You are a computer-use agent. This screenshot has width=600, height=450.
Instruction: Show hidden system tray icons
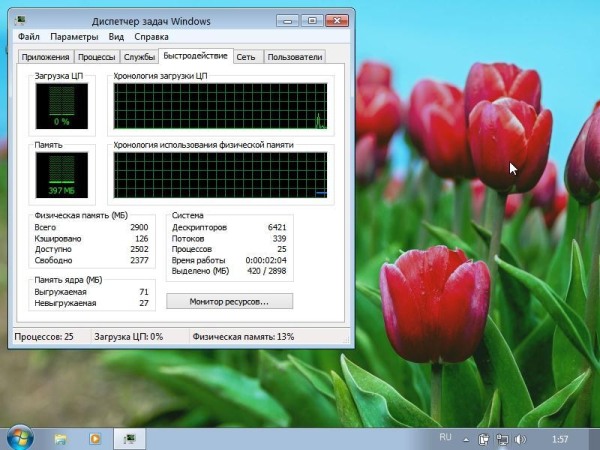pyautogui.click(x=468, y=438)
